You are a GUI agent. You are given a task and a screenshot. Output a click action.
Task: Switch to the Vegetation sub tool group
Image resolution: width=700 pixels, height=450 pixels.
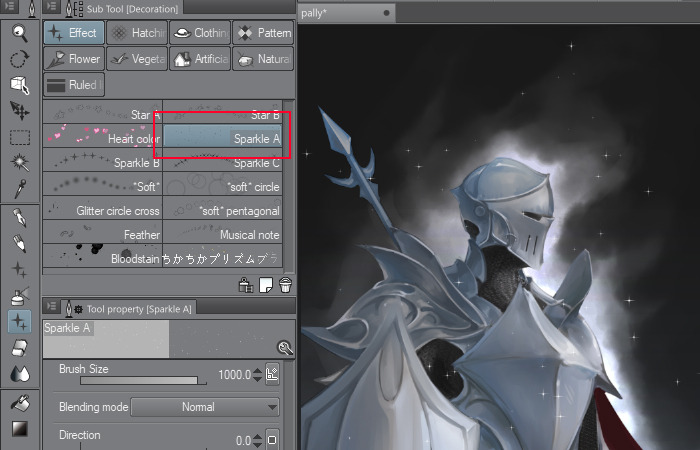pos(137,58)
